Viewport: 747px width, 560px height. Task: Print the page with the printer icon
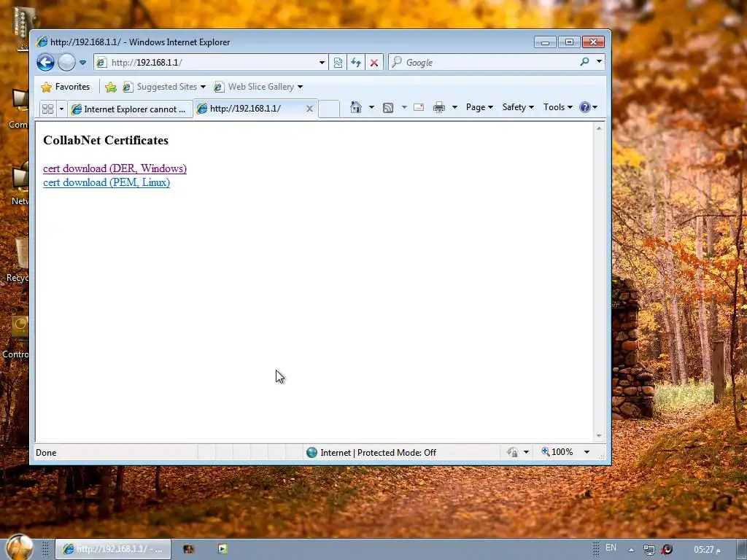438,107
